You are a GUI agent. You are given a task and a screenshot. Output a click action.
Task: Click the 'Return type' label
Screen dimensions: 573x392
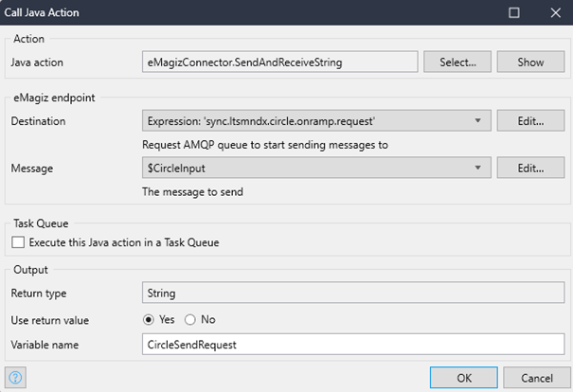click(x=39, y=293)
